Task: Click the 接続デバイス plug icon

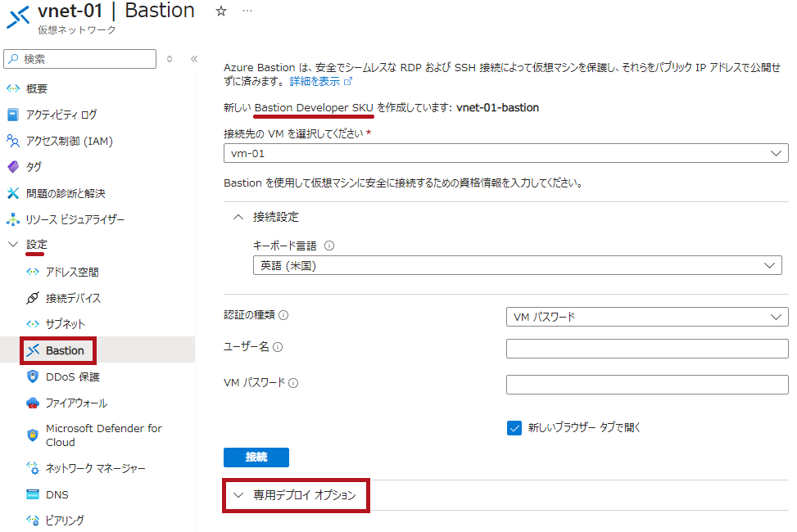Action: (33, 298)
